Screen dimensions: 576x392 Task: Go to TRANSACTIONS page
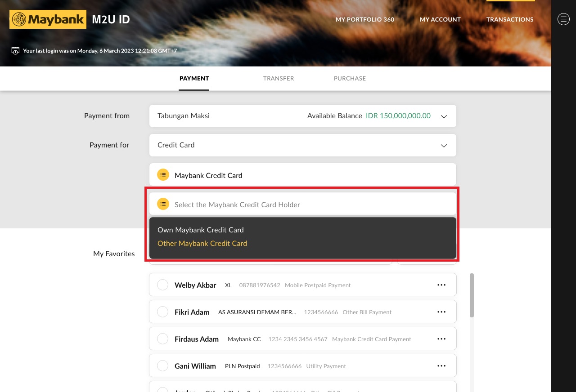point(510,19)
